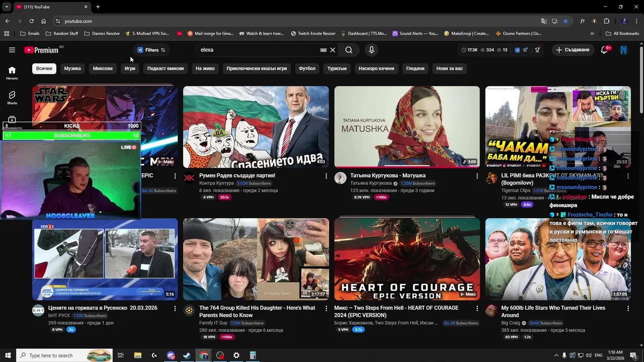
Task: Open a new browser tab
Action: [98, 7]
